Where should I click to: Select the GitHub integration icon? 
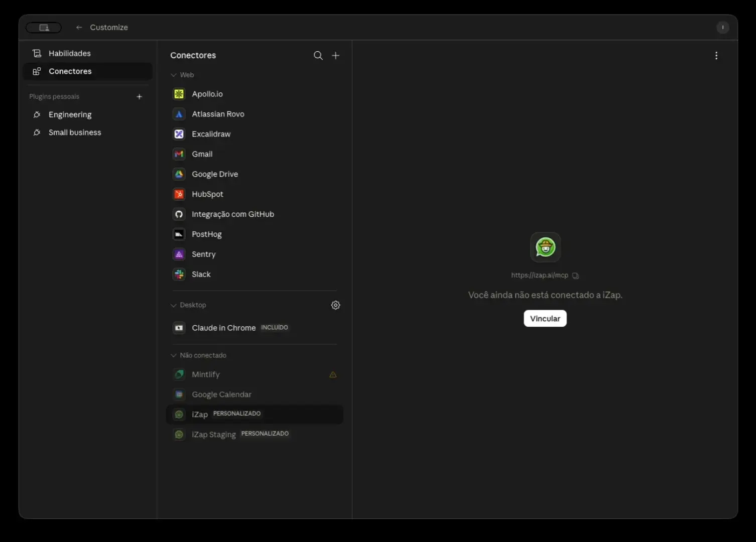[179, 214]
